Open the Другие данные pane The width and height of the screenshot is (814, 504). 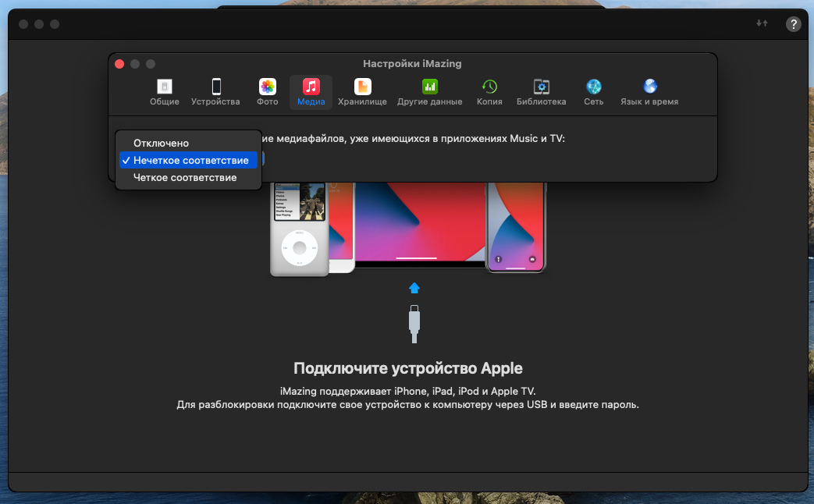point(429,92)
